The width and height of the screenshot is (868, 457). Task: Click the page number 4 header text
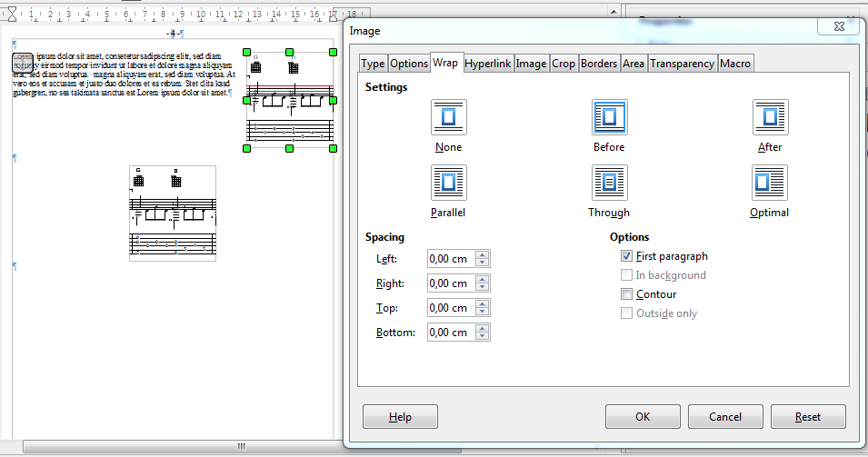173,34
